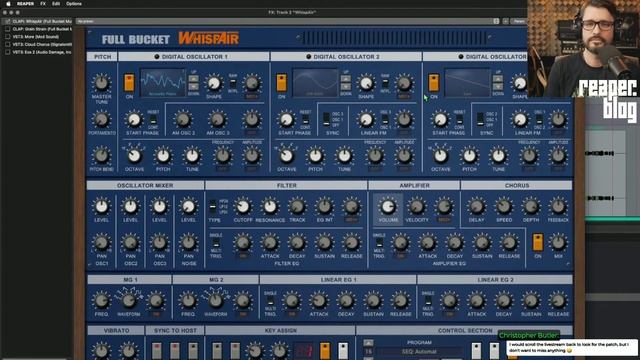This screenshot has height=360, width=640.
Task: Click the MG 1 Waveform selector knob
Action: coord(129,301)
